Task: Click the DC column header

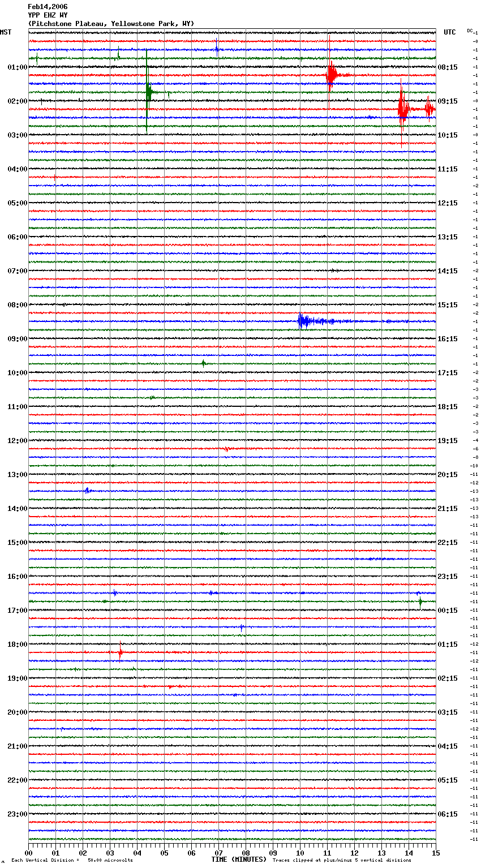Action: [x=470, y=31]
